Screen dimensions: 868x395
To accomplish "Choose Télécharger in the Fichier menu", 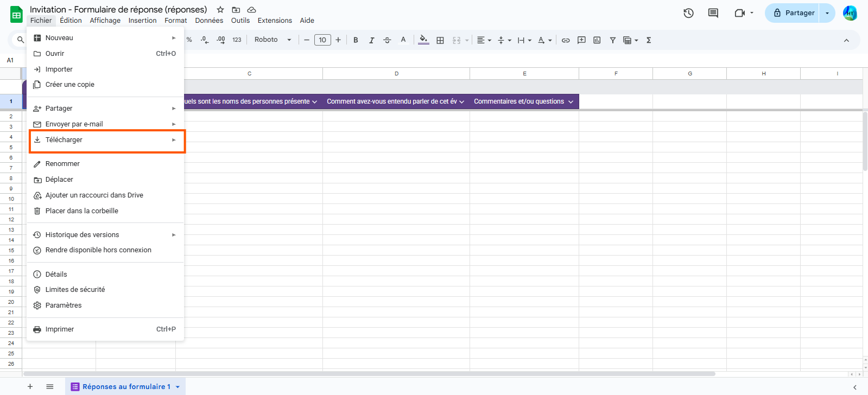I will pos(105,140).
